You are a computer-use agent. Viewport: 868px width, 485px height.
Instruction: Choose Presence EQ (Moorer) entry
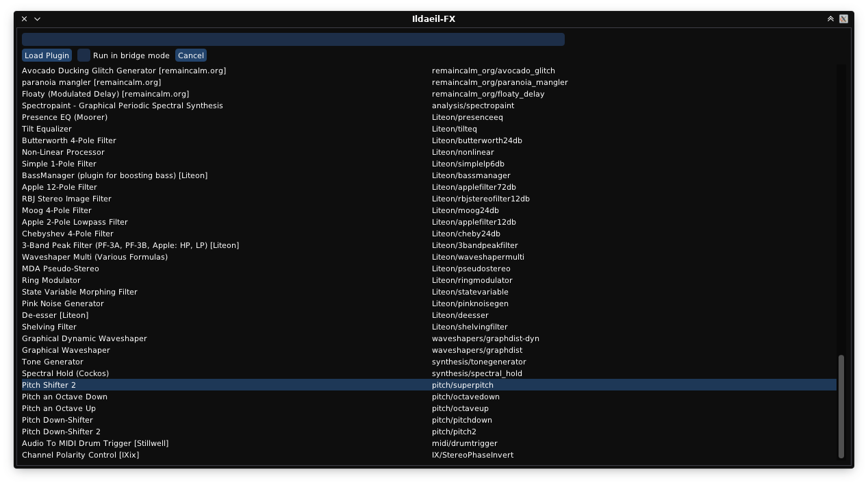click(x=64, y=117)
